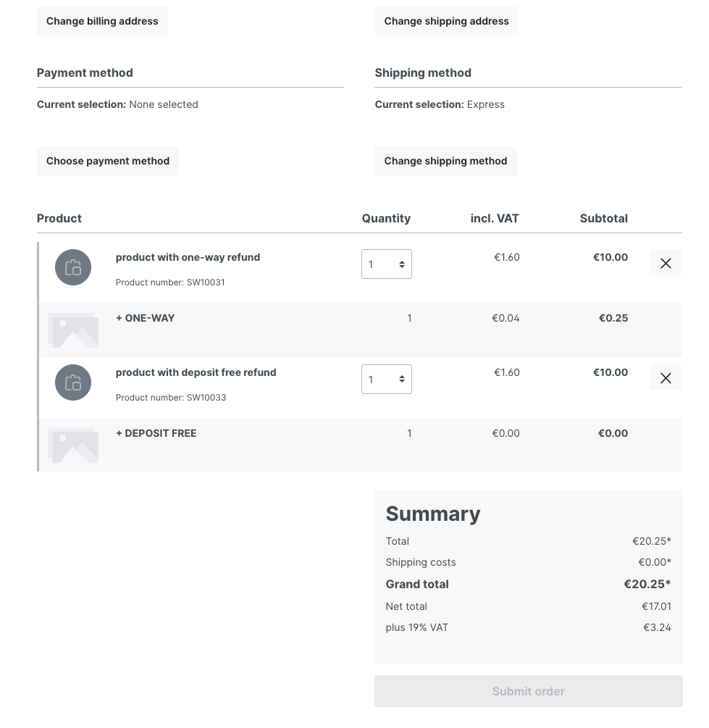Screen dimensions: 709x728
Task: Remove product with deposit free refund
Action: tap(666, 378)
